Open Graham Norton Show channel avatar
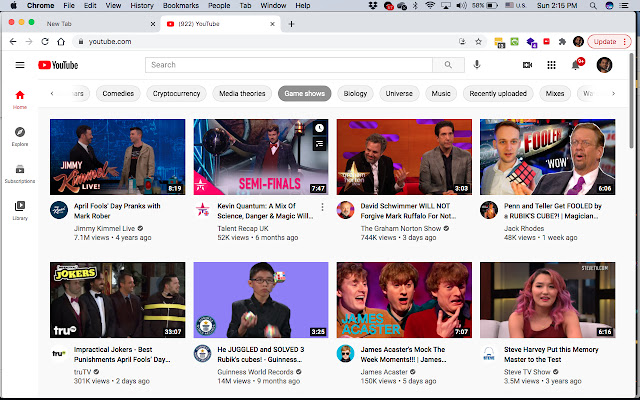The image size is (640, 400). (x=345, y=210)
